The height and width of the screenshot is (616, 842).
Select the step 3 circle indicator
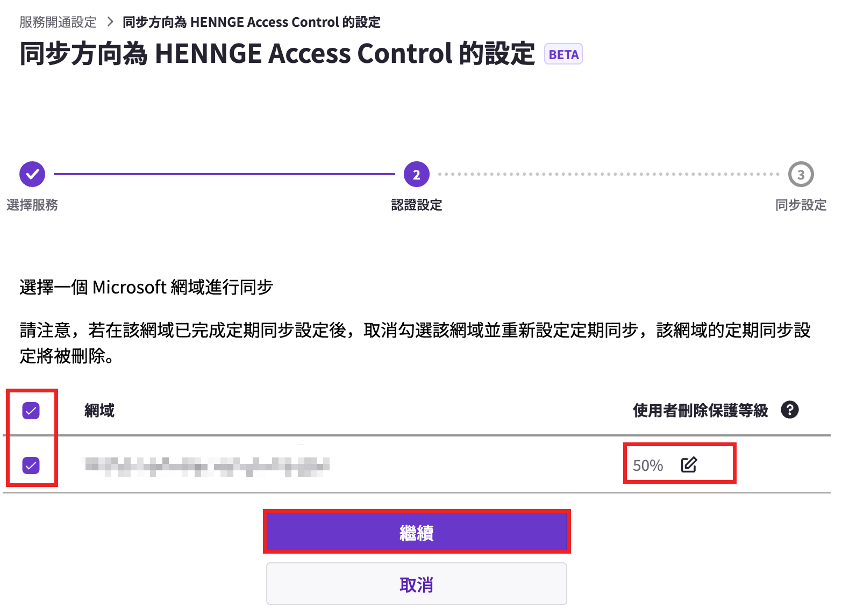point(801,174)
